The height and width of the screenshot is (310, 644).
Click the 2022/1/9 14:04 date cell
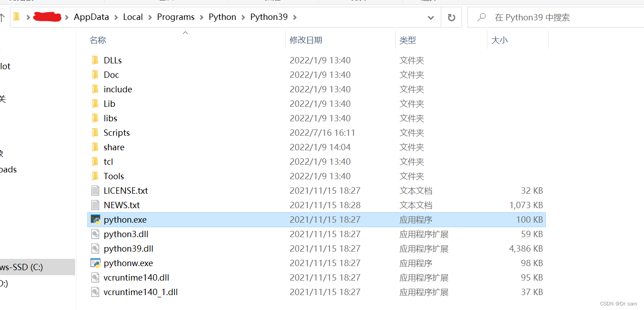tap(320, 147)
